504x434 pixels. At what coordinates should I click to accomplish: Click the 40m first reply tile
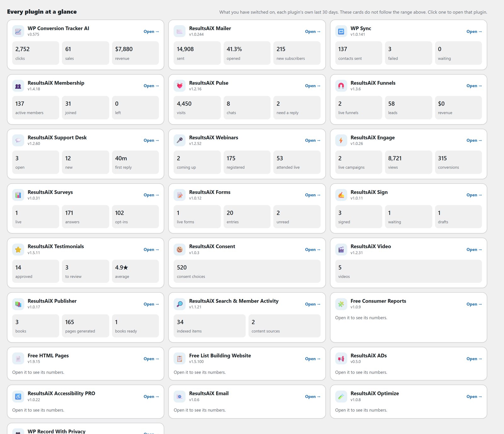point(135,162)
